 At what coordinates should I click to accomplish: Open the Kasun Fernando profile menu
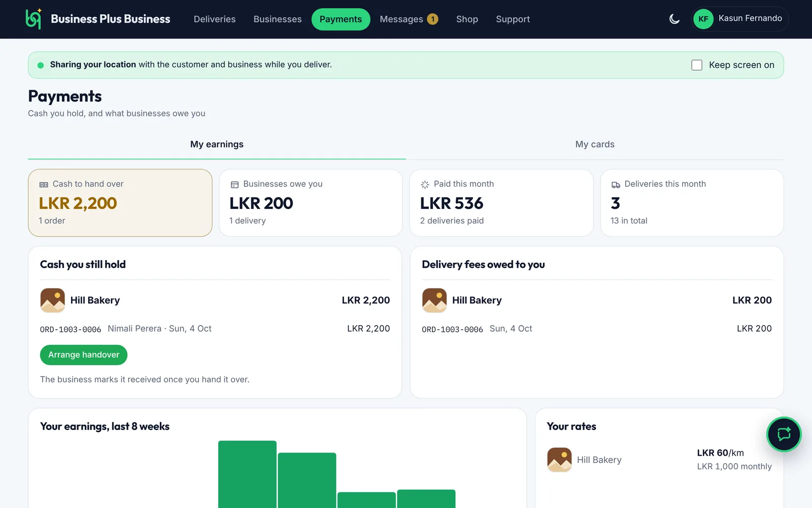pos(740,19)
